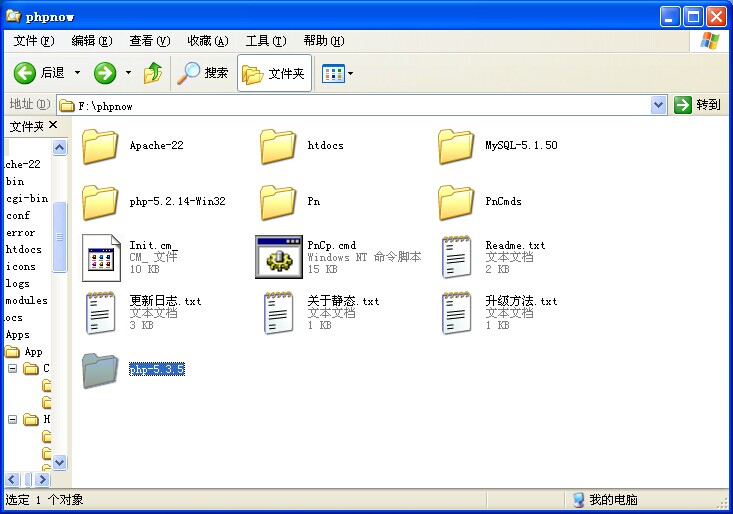Screen dimensions: 733x514
Task: Close the Folders side panel
Action: click(x=53, y=125)
